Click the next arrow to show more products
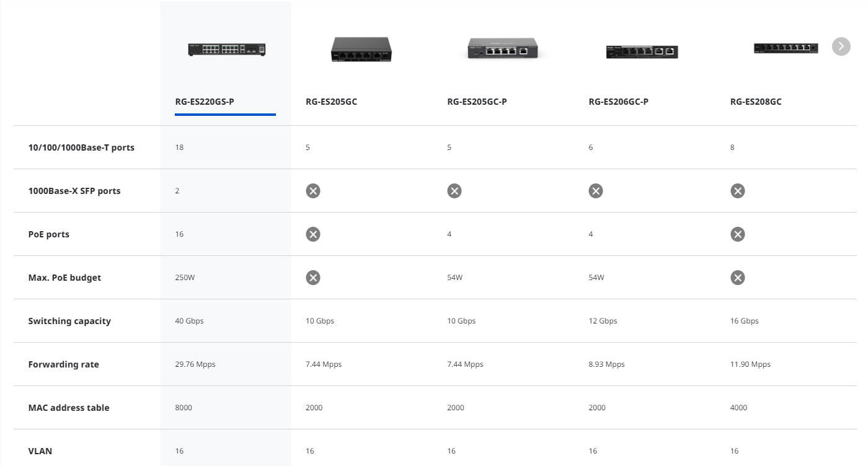 pos(841,46)
